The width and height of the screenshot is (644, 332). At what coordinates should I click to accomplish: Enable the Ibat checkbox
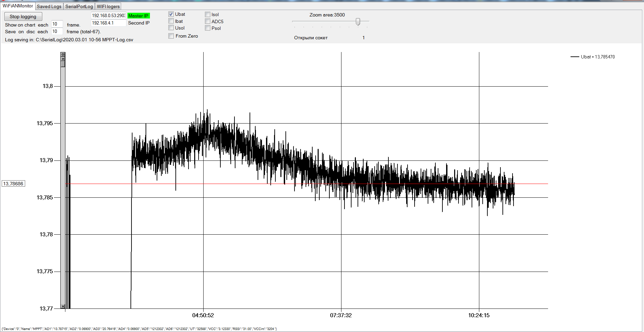pos(171,21)
